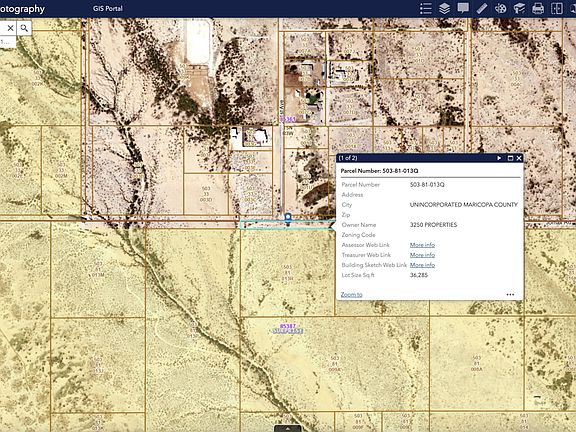Open popup actions ellipsis menu
The image size is (576, 432).
pyautogui.click(x=510, y=294)
